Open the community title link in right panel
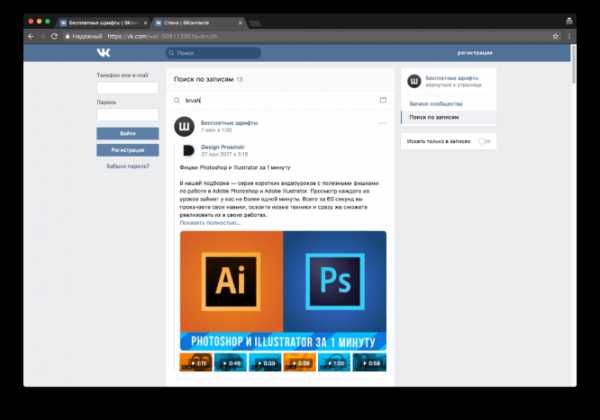 452,78
